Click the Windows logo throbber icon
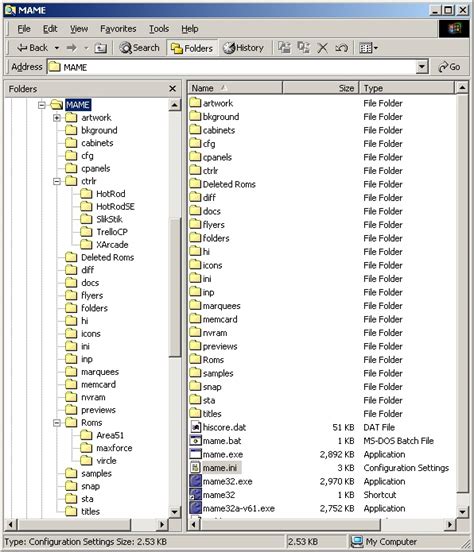The width and height of the screenshot is (474, 552). tap(454, 29)
